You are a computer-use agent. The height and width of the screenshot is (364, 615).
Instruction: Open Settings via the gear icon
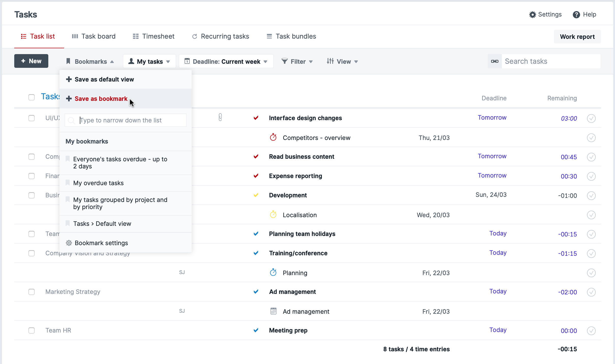tap(532, 15)
